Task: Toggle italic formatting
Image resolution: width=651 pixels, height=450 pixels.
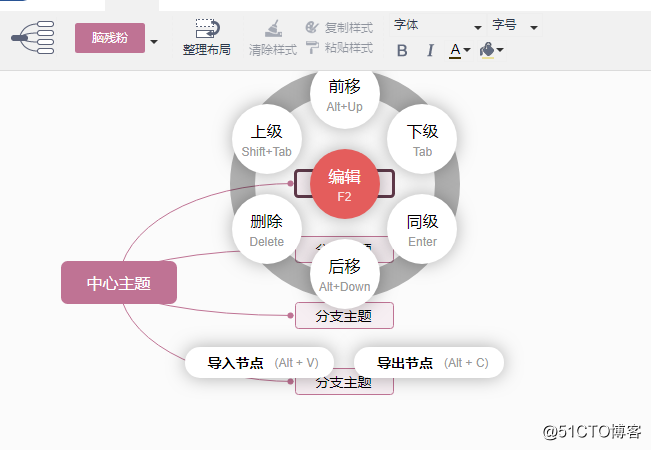Action: pos(430,51)
